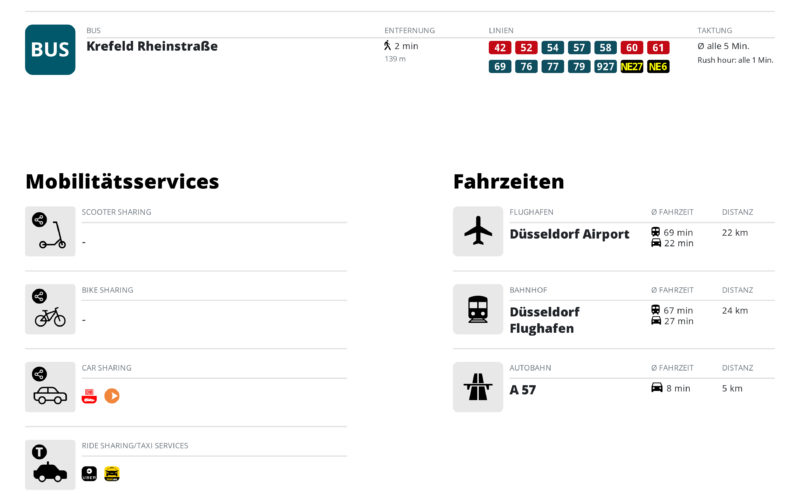Click the teal BUS icon
800x500 pixels.
50,49
